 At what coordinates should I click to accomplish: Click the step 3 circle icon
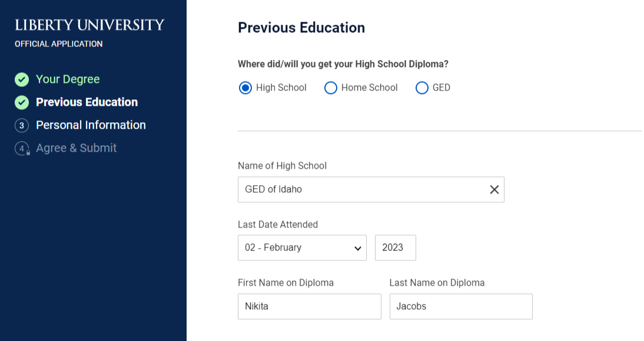(22, 126)
